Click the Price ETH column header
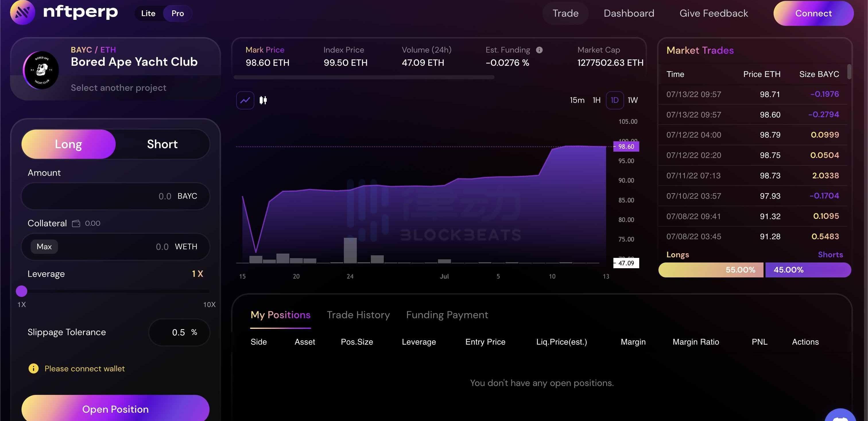 [x=762, y=74]
